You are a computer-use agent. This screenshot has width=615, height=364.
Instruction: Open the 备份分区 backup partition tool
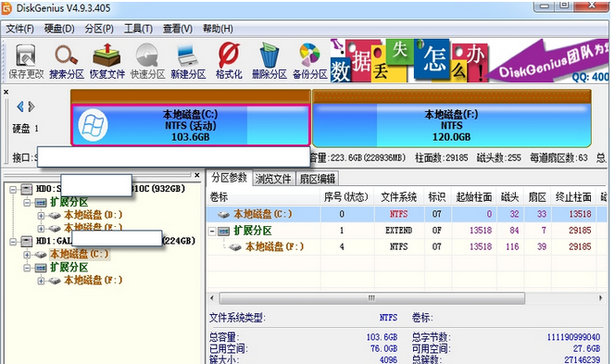(x=310, y=61)
